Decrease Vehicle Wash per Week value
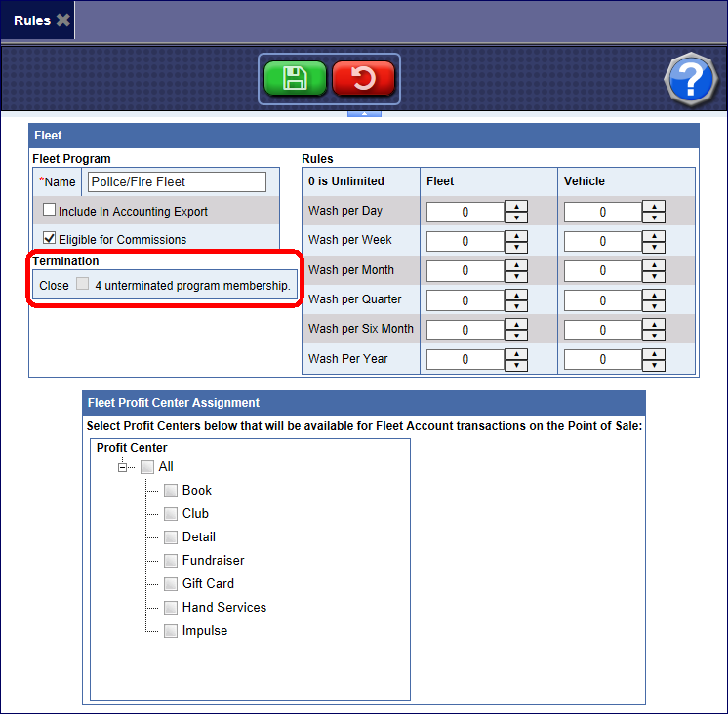The width and height of the screenshot is (728, 714). pyautogui.click(x=654, y=247)
